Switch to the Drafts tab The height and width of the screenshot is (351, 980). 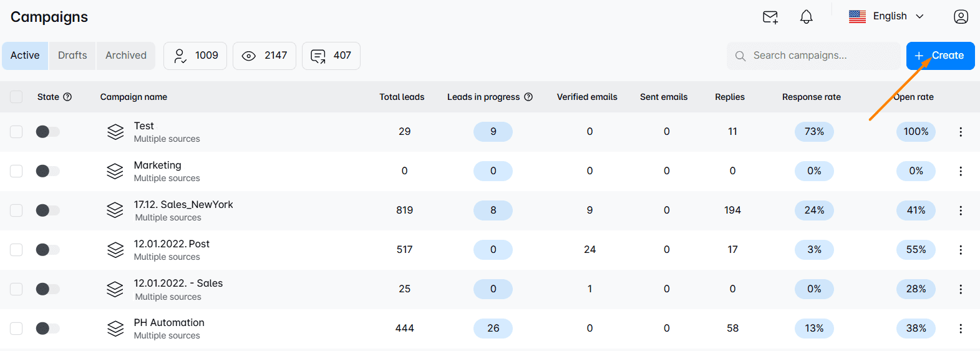72,56
